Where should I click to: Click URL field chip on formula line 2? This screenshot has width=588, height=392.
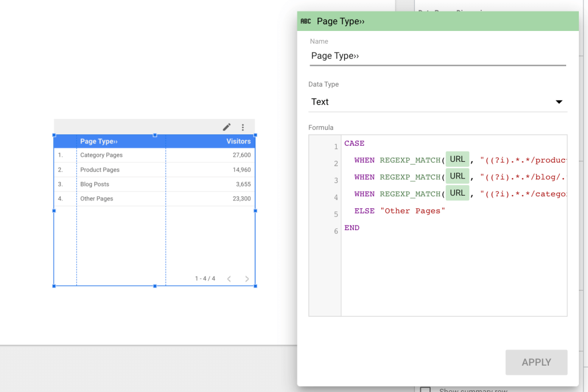coord(457,160)
